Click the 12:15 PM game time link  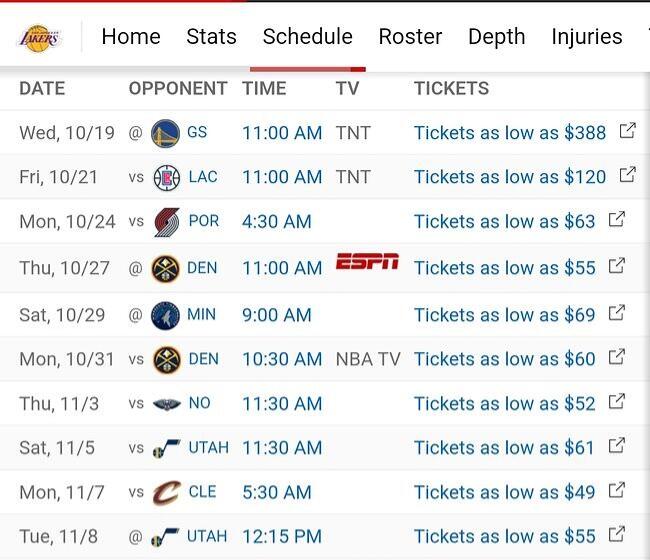[282, 536]
